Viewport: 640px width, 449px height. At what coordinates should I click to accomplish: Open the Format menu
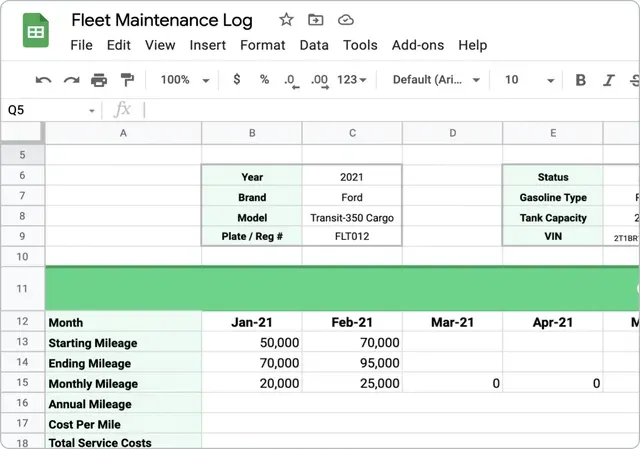(x=262, y=45)
